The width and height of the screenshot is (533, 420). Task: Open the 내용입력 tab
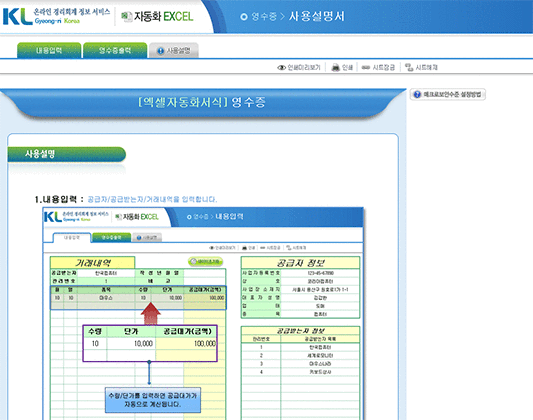(49, 51)
